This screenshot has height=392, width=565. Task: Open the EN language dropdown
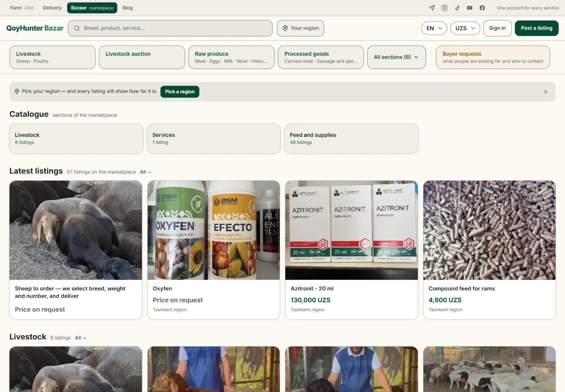[x=434, y=28]
